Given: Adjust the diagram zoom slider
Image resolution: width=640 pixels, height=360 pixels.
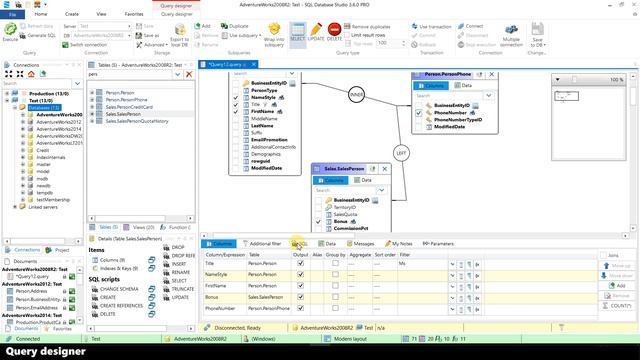Looking at the screenshot, I should [574, 80].
